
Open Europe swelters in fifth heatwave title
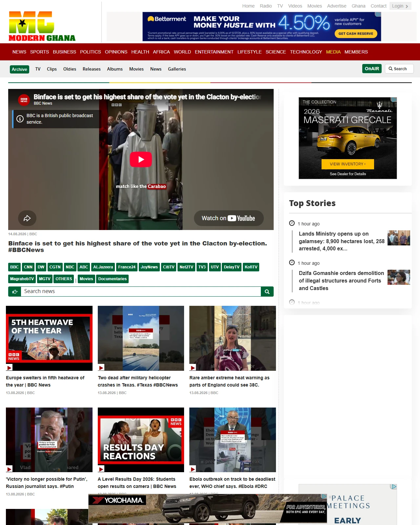[45, 381]
